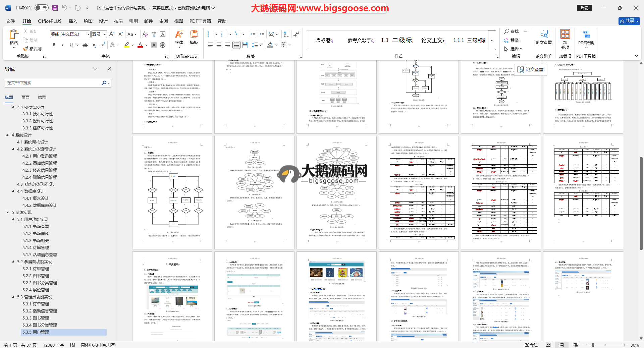644x348 pixels.
Task: Collapse the '5.3 管理员功能实现' tree node
Action: pos(13,297)
